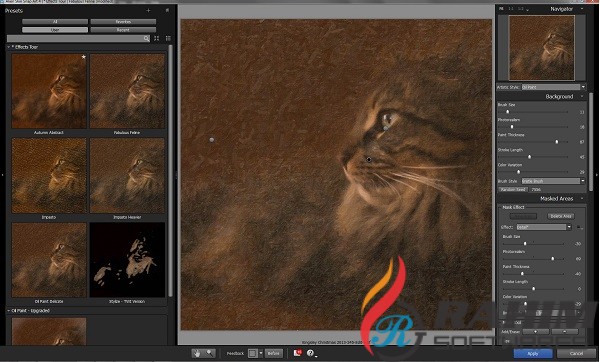Show User presets filter
Viewport: 600px width, 362px height.
click(55, 30)
